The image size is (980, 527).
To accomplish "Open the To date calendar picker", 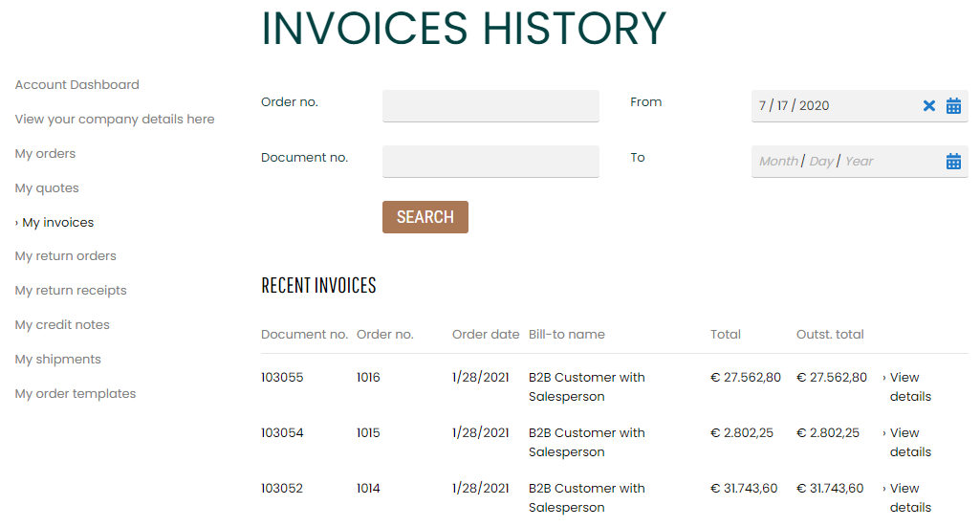I will 953,162.
